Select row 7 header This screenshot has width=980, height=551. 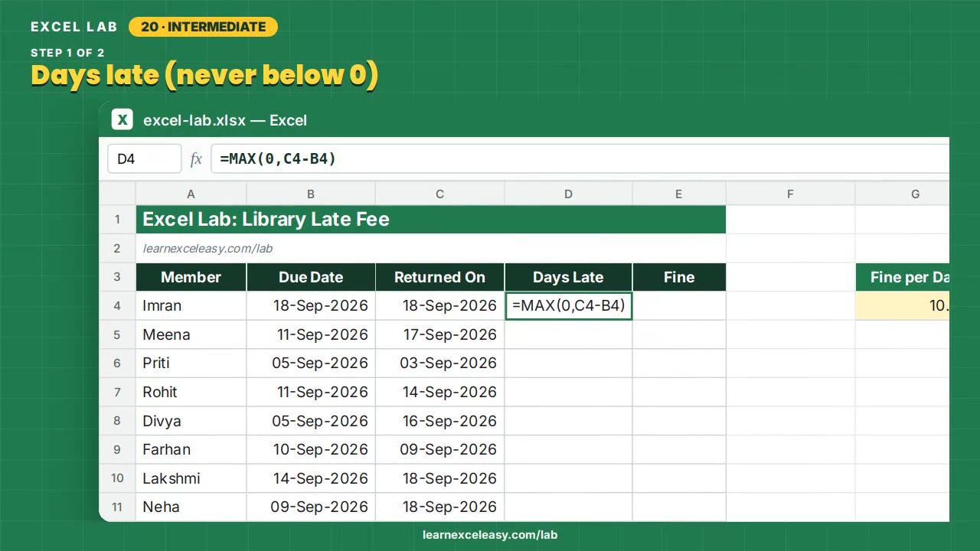coord(117,392)
